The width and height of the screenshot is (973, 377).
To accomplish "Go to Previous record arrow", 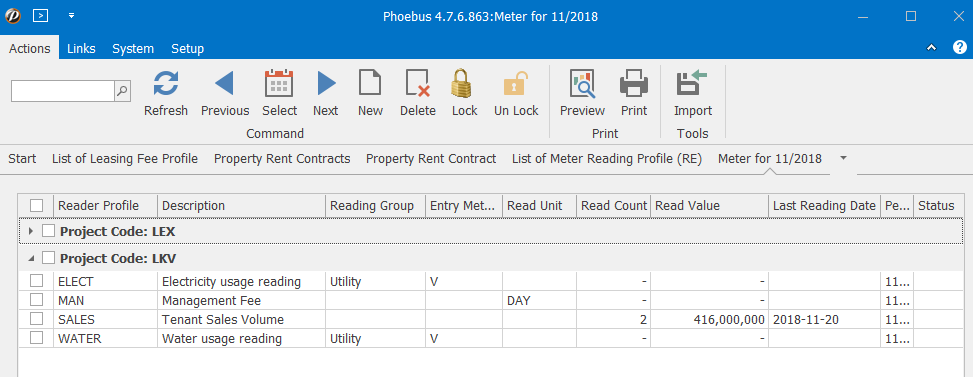I will pyautogui.click(x=225, y=84).
